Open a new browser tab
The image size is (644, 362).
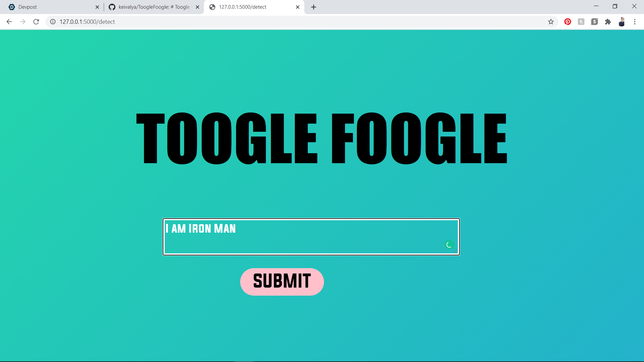314,7
